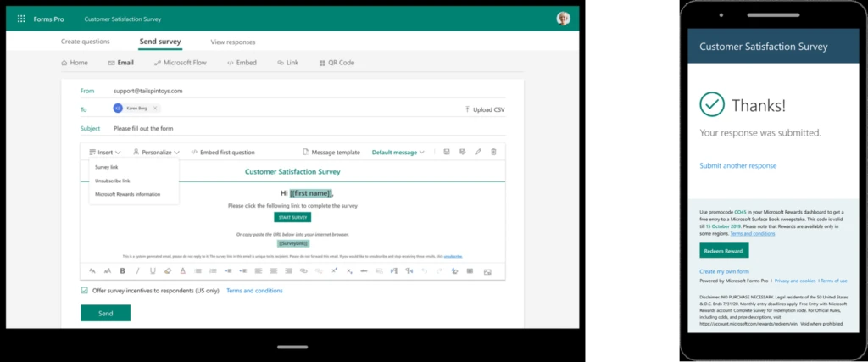Open the Personalize dropdown
Image resolution: width=868 pixels, height=362 pixels.
156,153
